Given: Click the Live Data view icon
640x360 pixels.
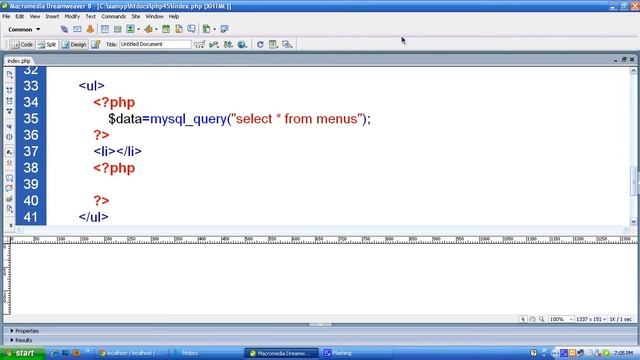Looking at the screenshot, I should click(x=96, y=44).
